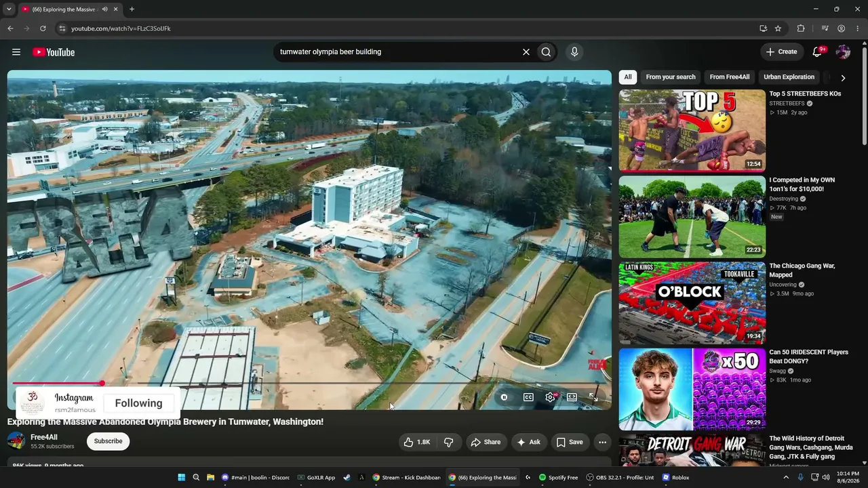The image size is (868, 488).
Task: Start voice search with the microphone
Action: coord(574,52)
